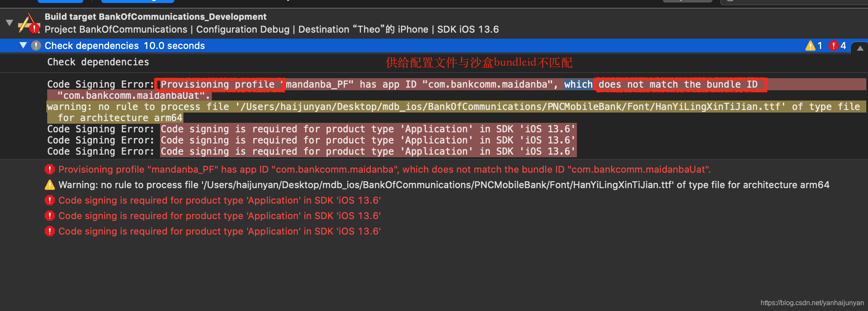Click second transcript Code Signing Error: Code signing line

coord(312,140)
